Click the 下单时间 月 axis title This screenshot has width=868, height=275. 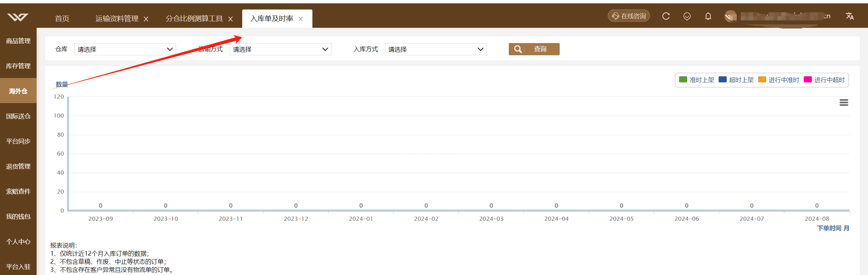(833, 228)
